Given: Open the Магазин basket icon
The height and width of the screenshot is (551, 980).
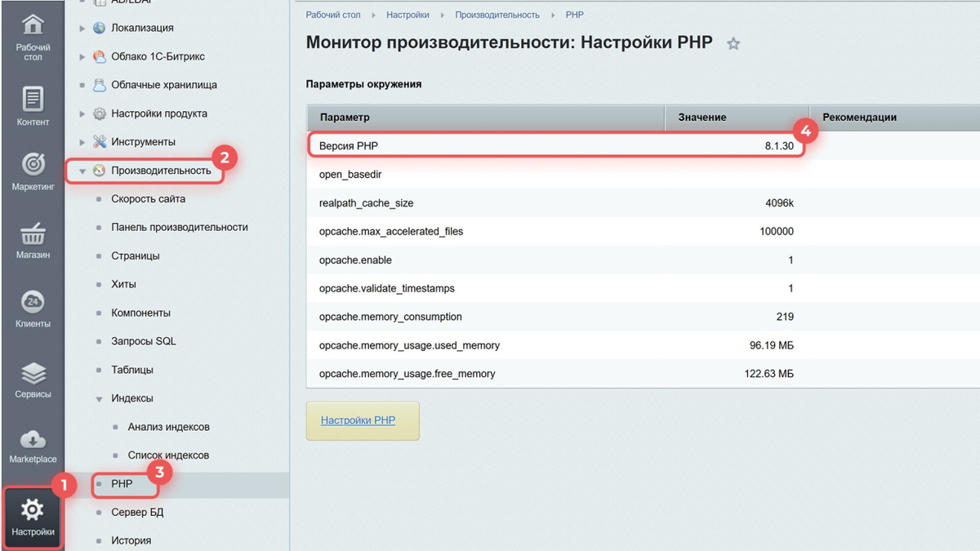Looking at the screenshot, I should pos(33,234).
